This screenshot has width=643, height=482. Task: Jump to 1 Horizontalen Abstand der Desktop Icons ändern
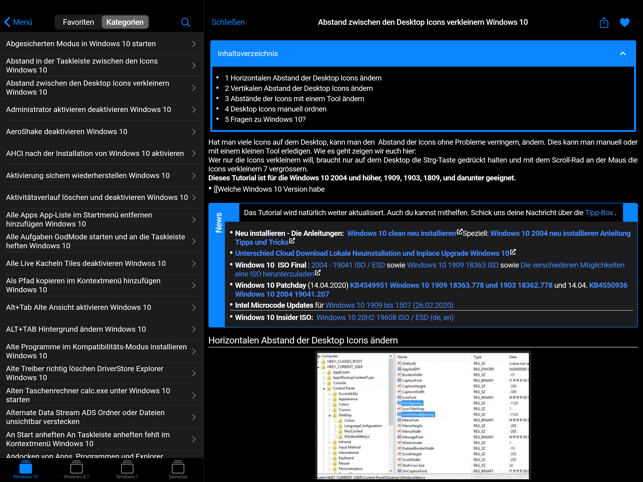coord(303,78)
